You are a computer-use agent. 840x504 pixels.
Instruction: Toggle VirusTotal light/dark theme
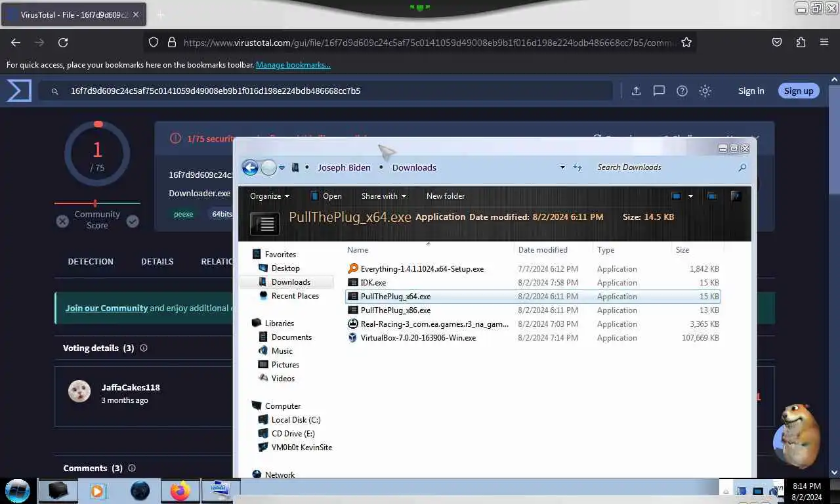point(705,91)
